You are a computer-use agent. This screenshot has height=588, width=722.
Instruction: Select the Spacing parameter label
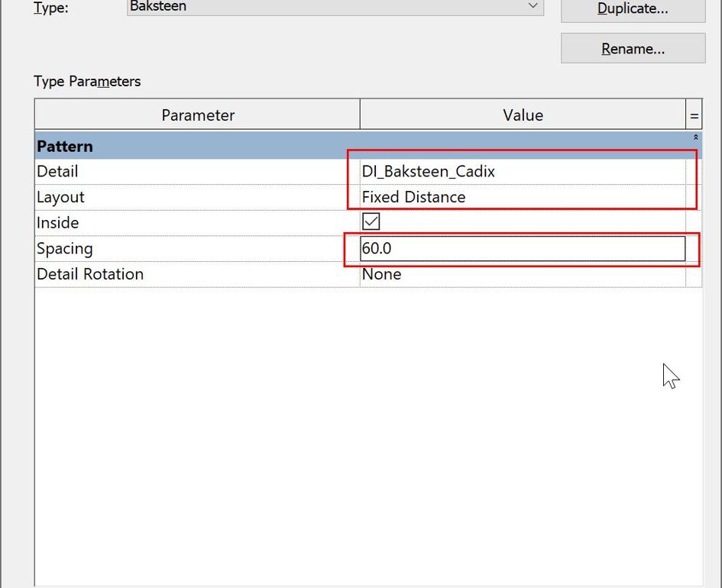pos(64,249)
